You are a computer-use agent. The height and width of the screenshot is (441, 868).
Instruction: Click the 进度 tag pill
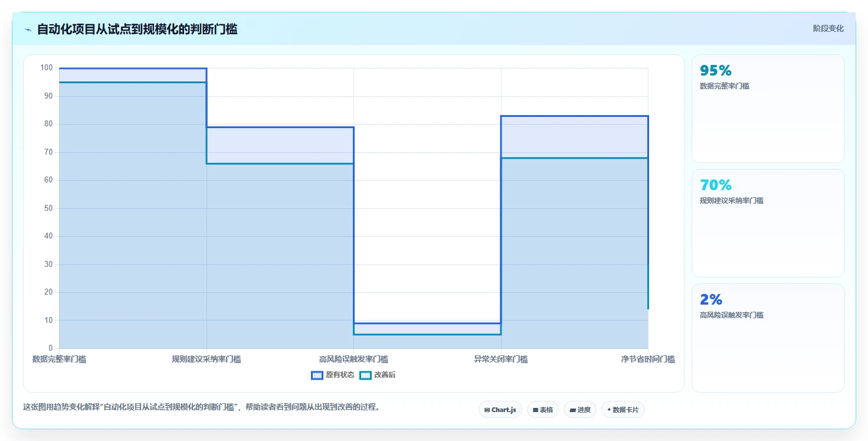tap(580, 410)
